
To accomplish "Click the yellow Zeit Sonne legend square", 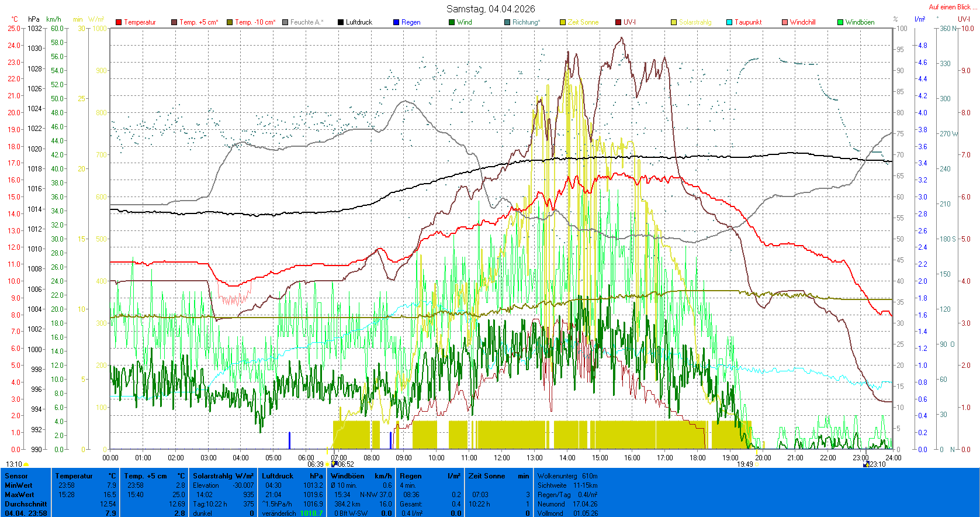I will (x=563, y=22).
